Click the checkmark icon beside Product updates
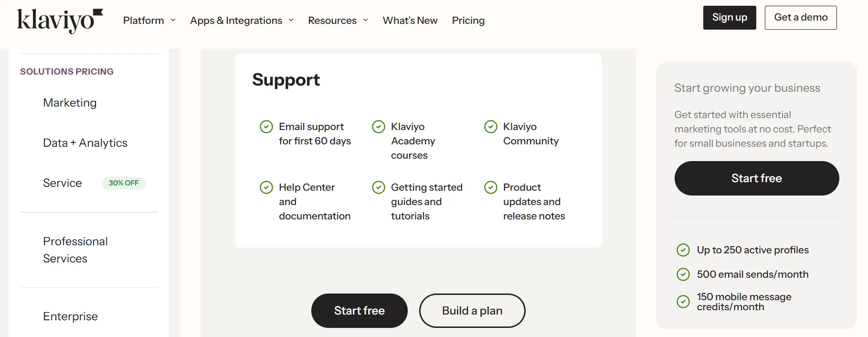 tap(490, 187)
